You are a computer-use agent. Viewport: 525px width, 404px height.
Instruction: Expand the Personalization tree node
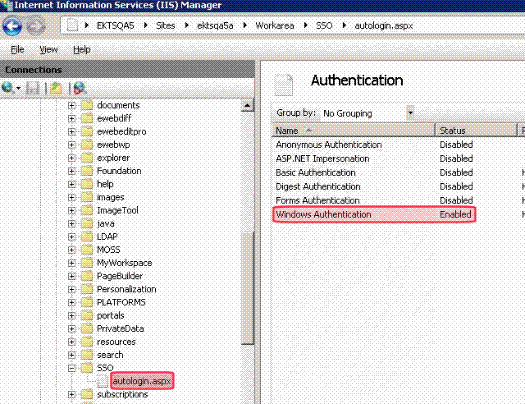point(71,289)
